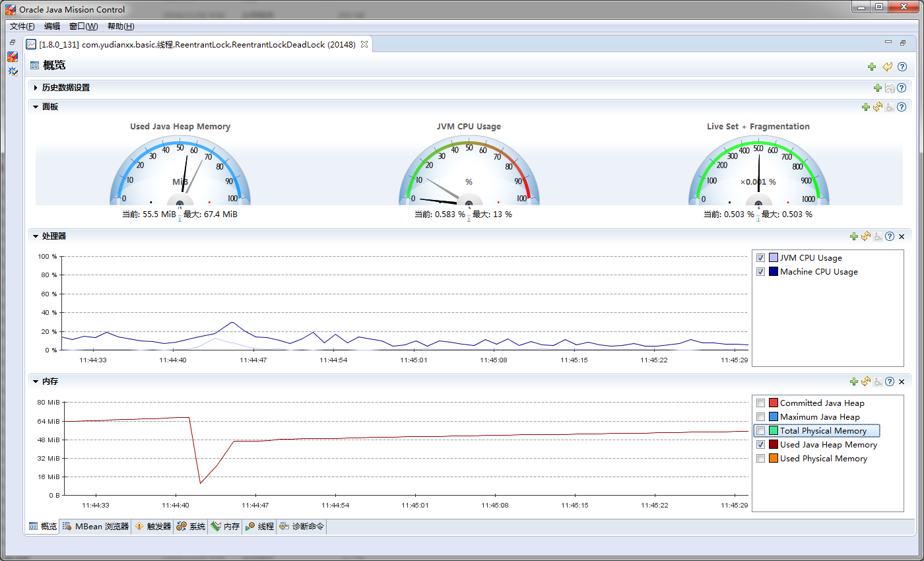Select the 触发器 tab warning icon
The height and width of the screenshot is (561, 924).
point(141,526)
